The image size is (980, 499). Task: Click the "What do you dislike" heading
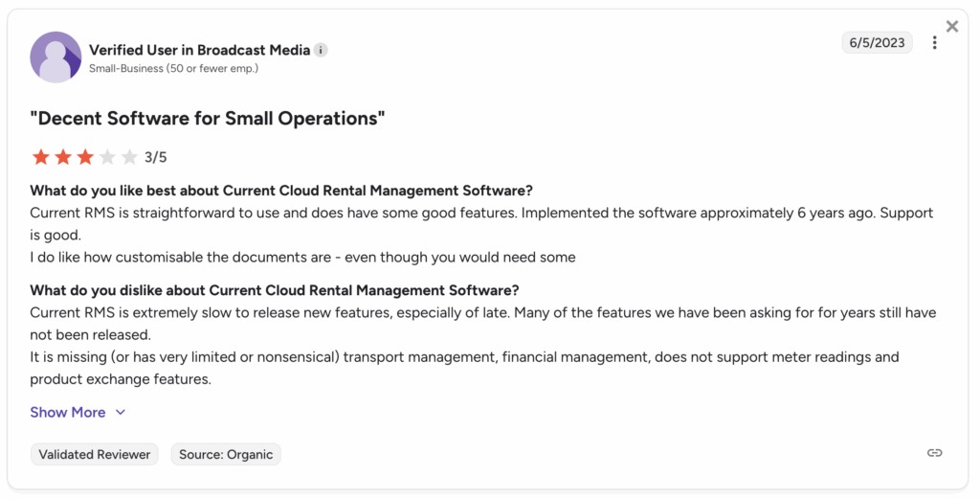pos(275,290)
